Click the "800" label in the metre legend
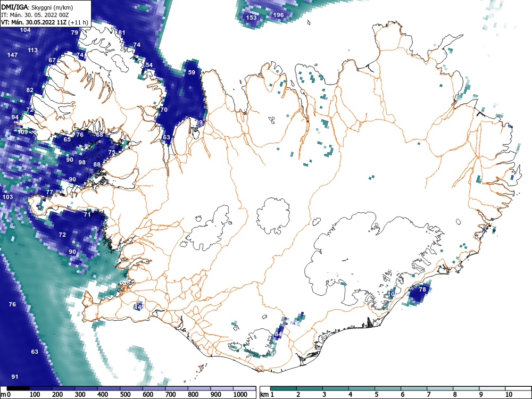The image size is (532, 399). tap(193, 394)
